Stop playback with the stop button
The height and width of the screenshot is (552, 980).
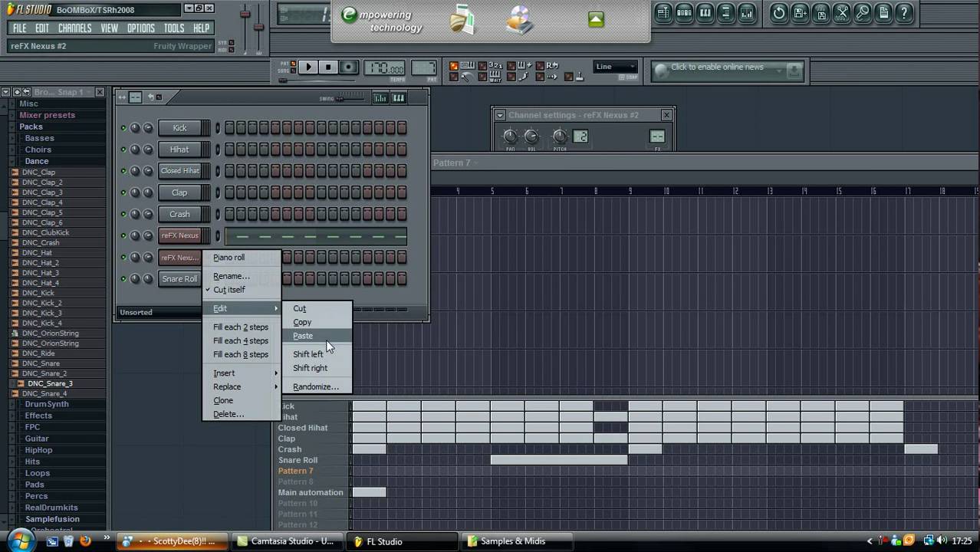(328, 67)
